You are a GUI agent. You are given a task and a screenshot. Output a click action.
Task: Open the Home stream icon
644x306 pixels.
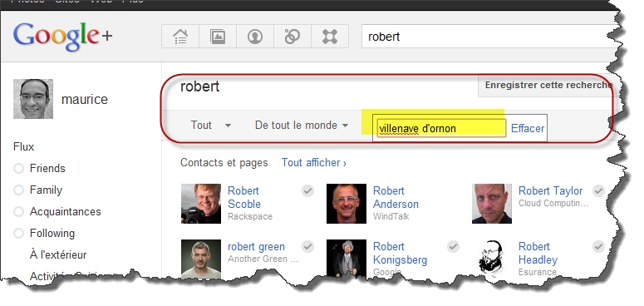point(180,37)
